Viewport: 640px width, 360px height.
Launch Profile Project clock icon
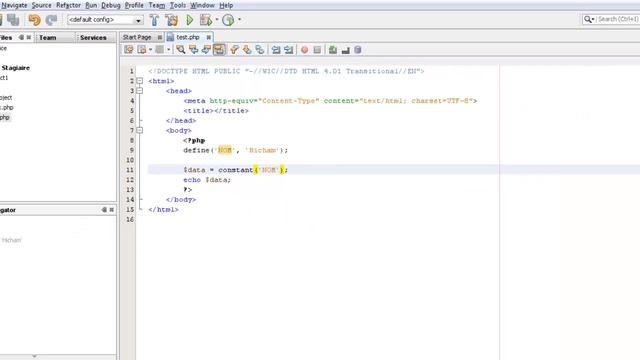pos(228,20)
